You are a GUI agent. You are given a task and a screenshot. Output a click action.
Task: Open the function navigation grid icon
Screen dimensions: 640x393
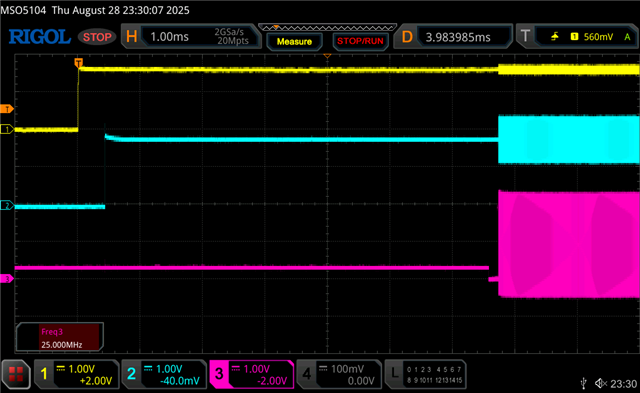click(16, 374)
